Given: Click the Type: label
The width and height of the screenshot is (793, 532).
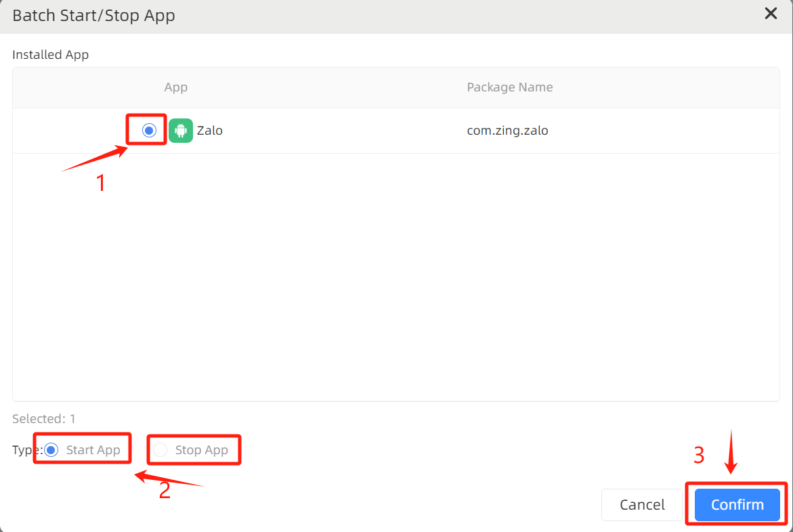Looking at the screenshot, I should point(27,450).
